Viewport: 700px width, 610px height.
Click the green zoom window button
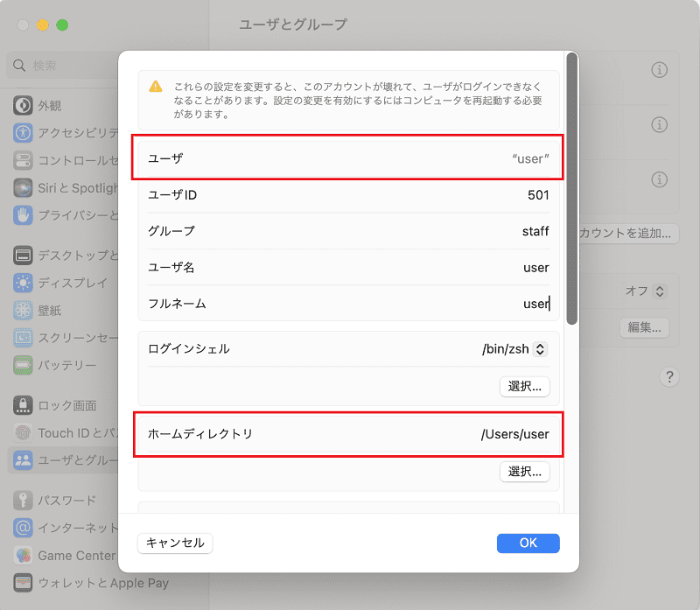(x=62, y=25)
